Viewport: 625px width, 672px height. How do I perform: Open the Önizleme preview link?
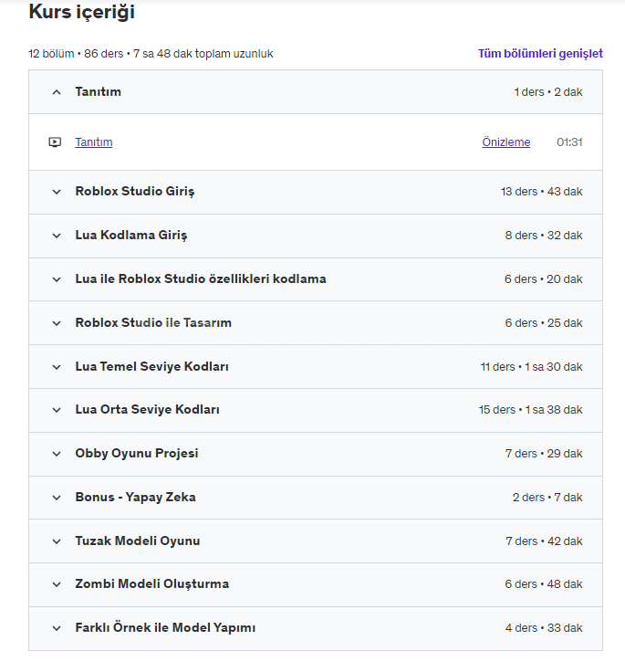pos(505,142)
